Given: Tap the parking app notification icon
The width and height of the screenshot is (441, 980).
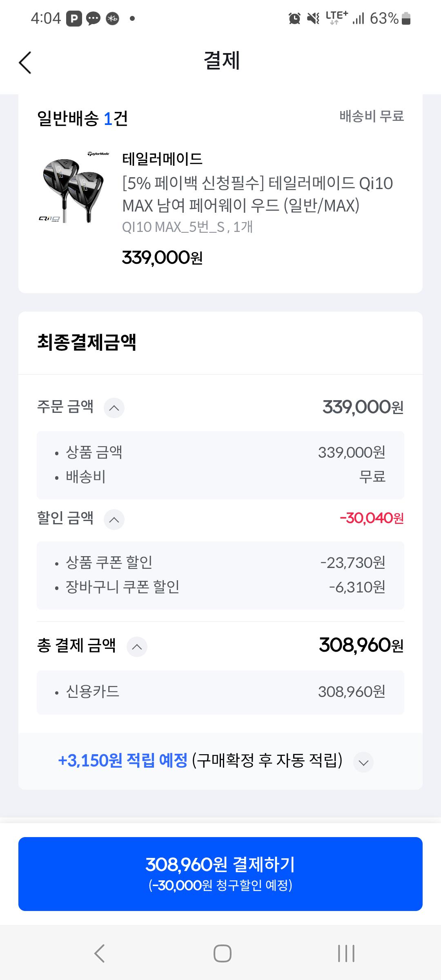Looking at the screenshot, I should [74, 18].
